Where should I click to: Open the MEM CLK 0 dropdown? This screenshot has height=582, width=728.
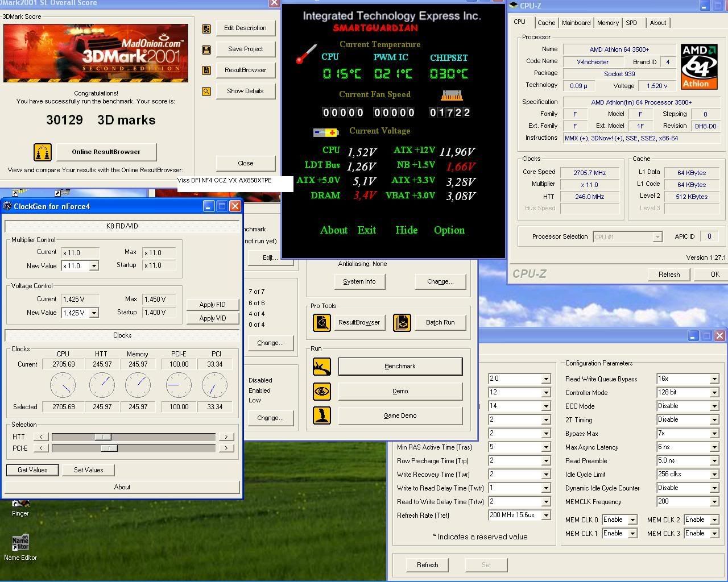pos(632,519)
